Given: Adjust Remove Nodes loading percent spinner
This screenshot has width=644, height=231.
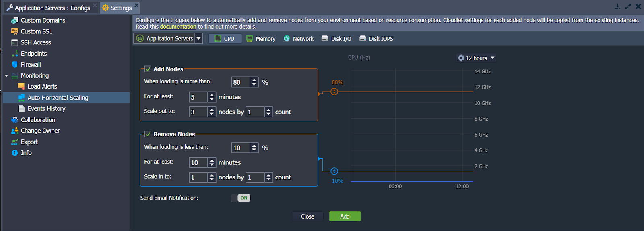Looking at the screenshot, I should 254,148.
